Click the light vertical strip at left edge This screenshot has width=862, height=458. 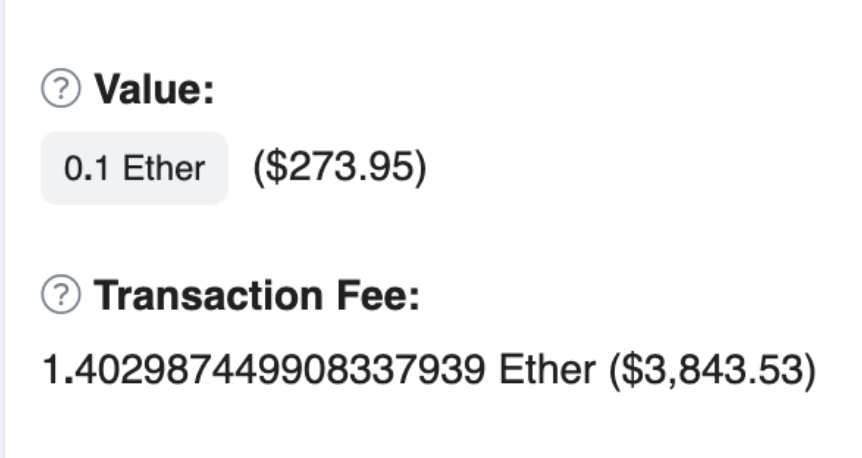tap(3, 229)
